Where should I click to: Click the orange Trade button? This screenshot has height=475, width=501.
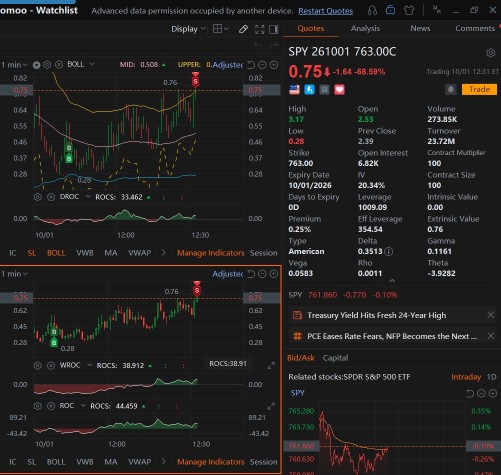479,89
